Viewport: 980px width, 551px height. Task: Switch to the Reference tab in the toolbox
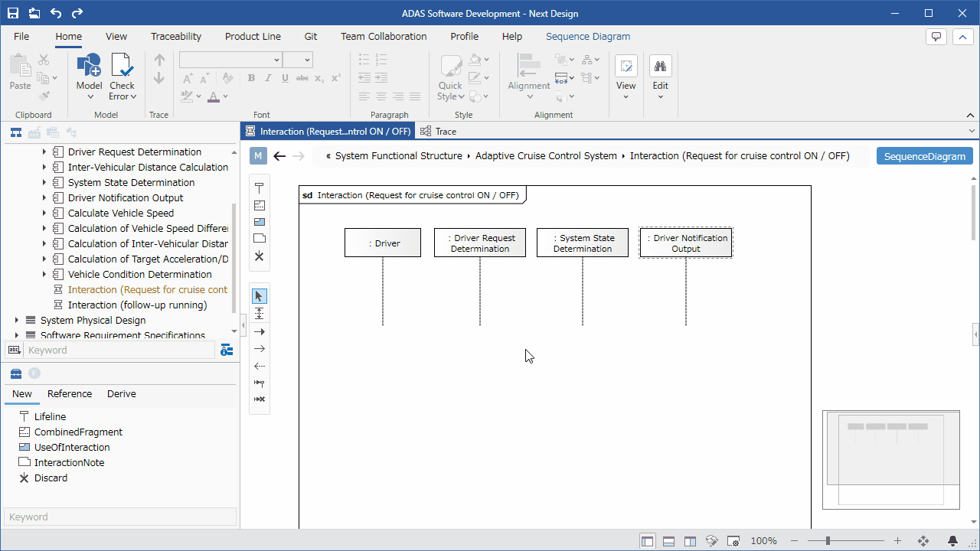(70, 394)
